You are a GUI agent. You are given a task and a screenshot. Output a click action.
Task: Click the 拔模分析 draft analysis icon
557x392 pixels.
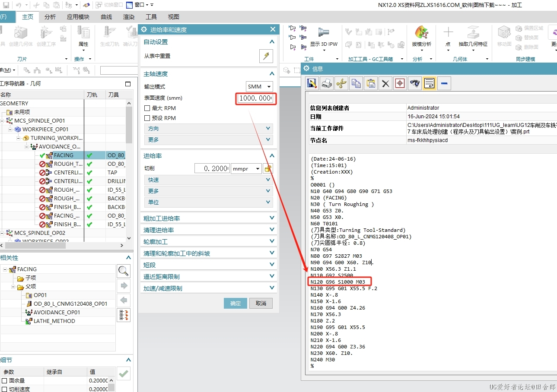[421, 33]
